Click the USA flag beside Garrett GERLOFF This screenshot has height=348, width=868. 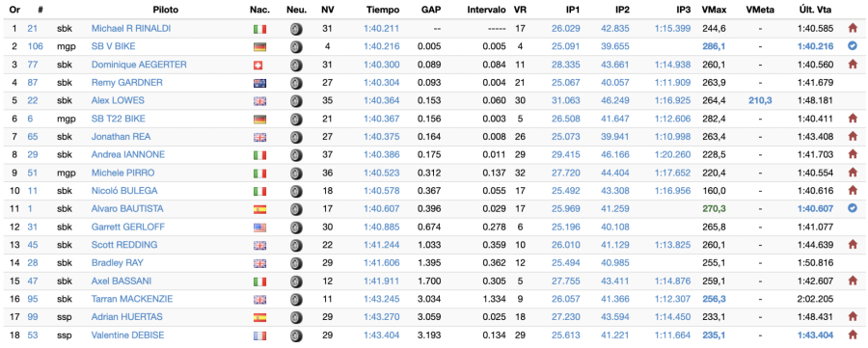click(x=259, y=227)
